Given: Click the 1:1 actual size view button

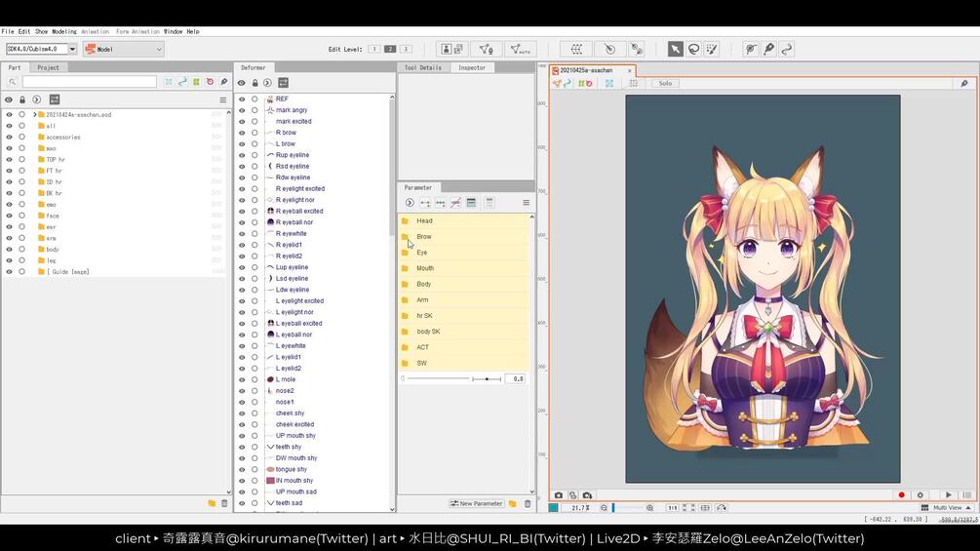Looking at the screenshot, I should pyautogui.click(x=673, y=508).
